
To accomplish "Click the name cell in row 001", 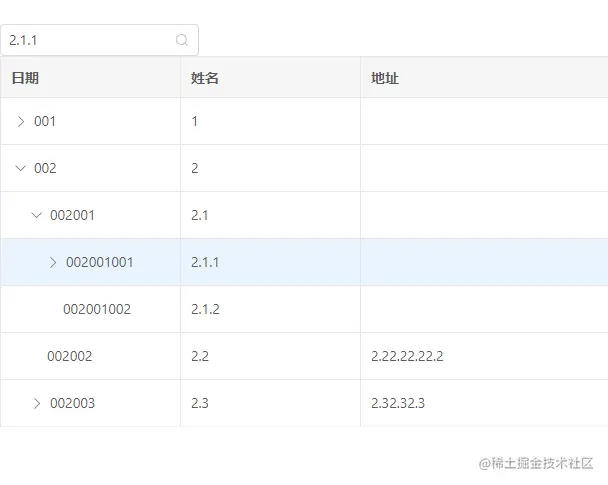I will (x=270, y=121).
